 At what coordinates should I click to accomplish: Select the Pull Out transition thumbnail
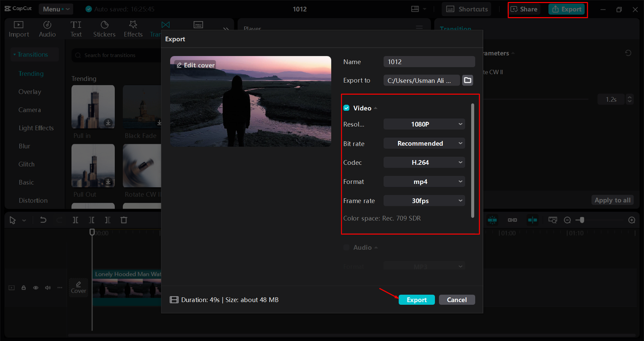93,166
